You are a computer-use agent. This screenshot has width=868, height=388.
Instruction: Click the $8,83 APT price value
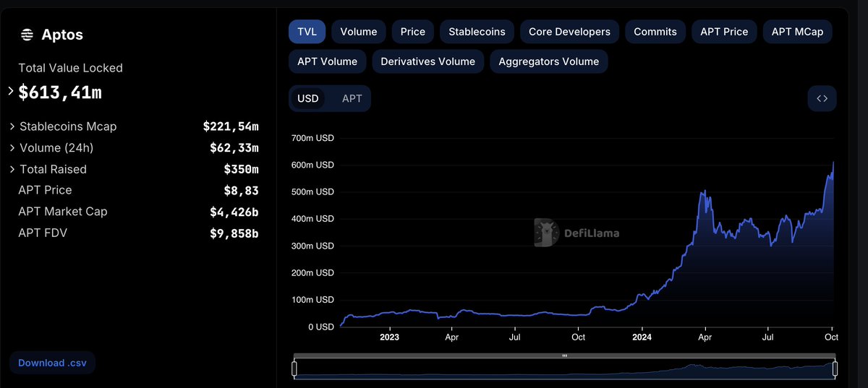tap(242, 191)
